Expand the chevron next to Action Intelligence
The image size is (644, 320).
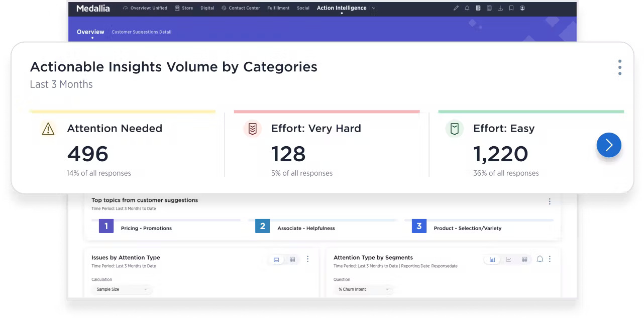[374, 8]
